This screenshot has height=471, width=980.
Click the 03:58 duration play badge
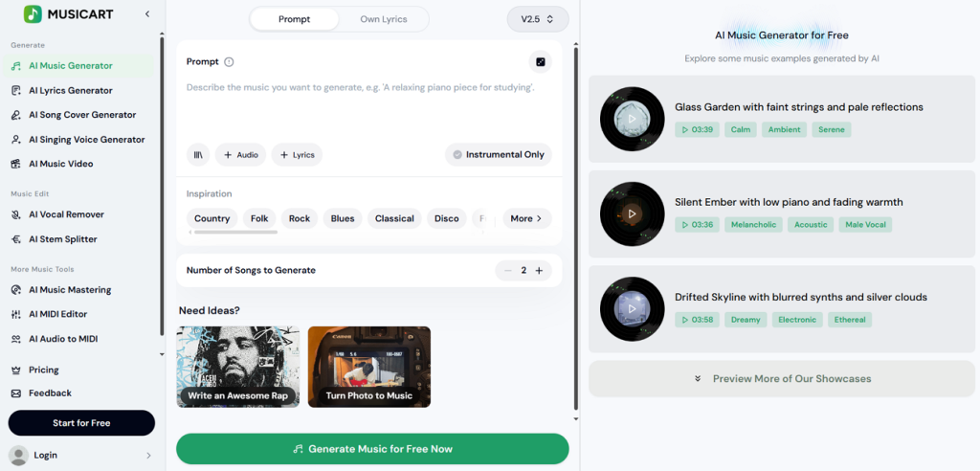(x=697, y=320)
